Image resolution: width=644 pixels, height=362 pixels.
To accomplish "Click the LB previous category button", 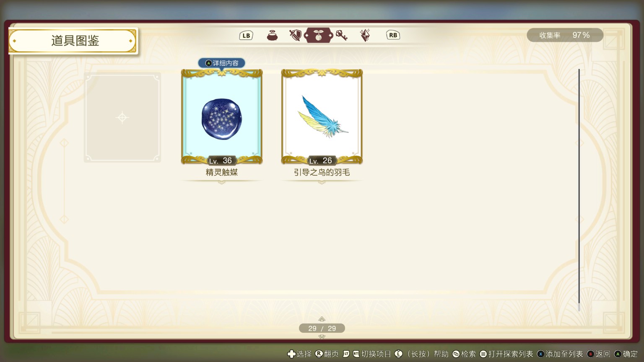I will click(246, 36).
